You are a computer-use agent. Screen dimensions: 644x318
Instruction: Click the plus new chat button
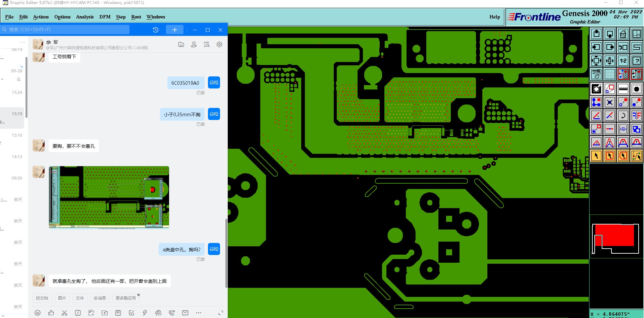click(175, 30)
